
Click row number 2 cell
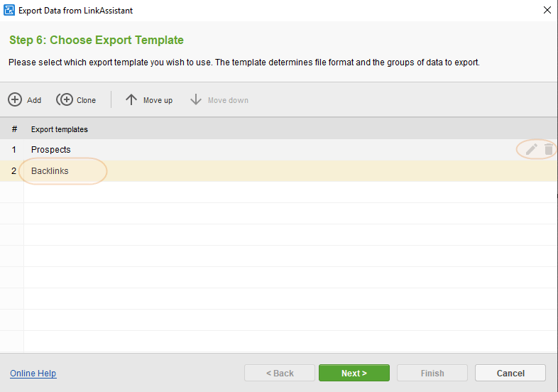tap(13, 171)
